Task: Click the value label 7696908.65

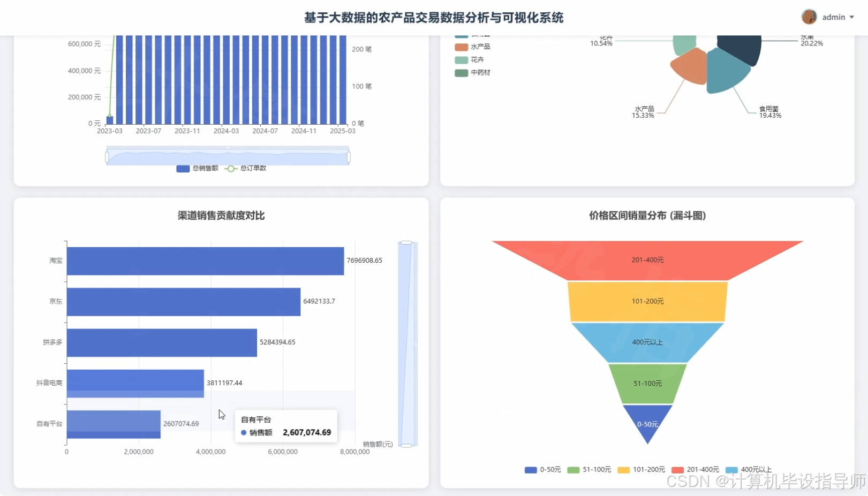Action: pos(364,261)
